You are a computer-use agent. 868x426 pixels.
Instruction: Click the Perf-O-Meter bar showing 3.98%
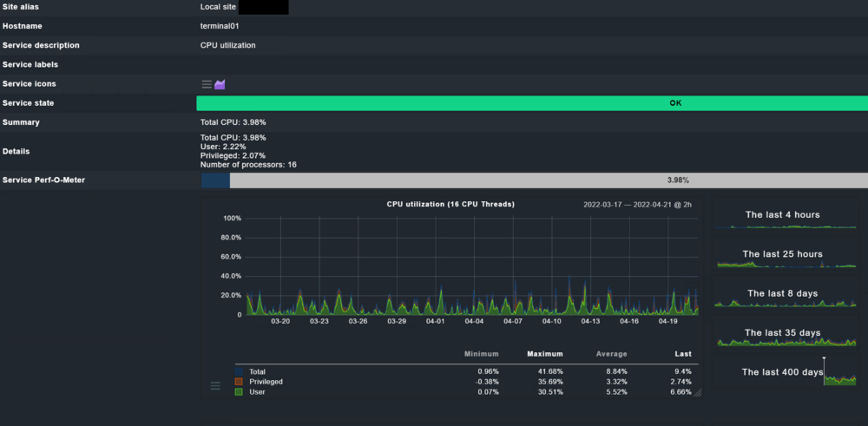click(x=533, y=180)
